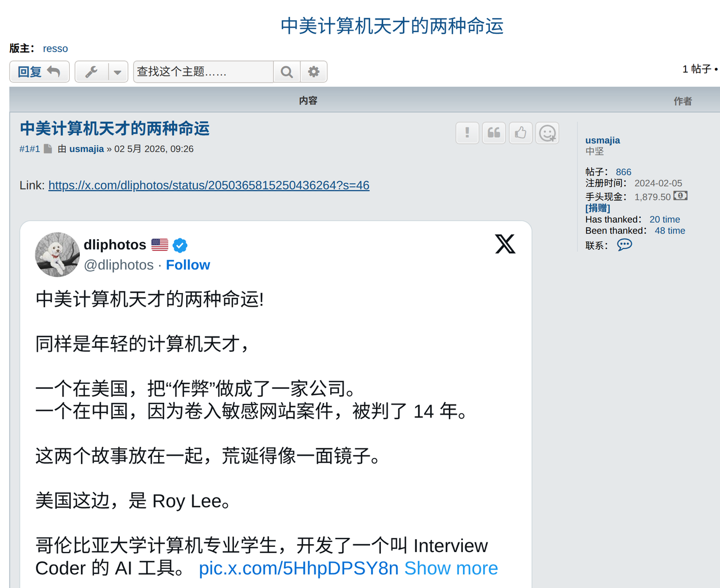The image size is (720, 588).
Task: Open dliphotos display name in tweet
Action: pyautogui.click(x=115, y=245)
